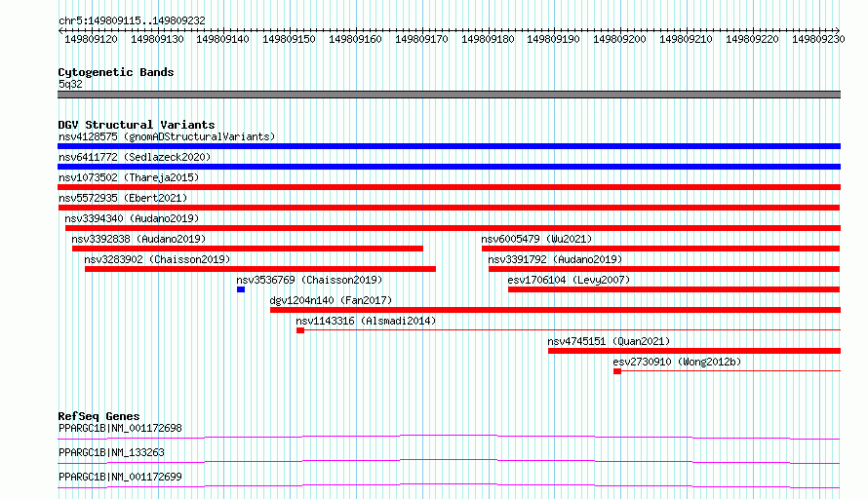Click the 5q32 band label
The image size is (868, 499).
pyautogui.click(x=70, y=84)
